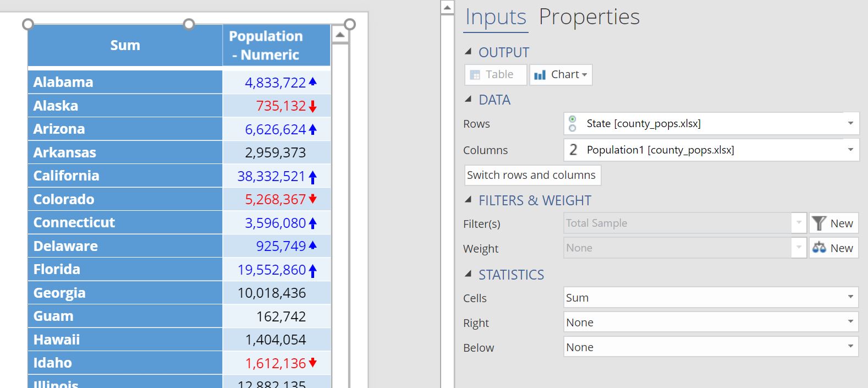Click the red down arrow next to Alaska
The image size is (868, 388).
click(312, 106)
